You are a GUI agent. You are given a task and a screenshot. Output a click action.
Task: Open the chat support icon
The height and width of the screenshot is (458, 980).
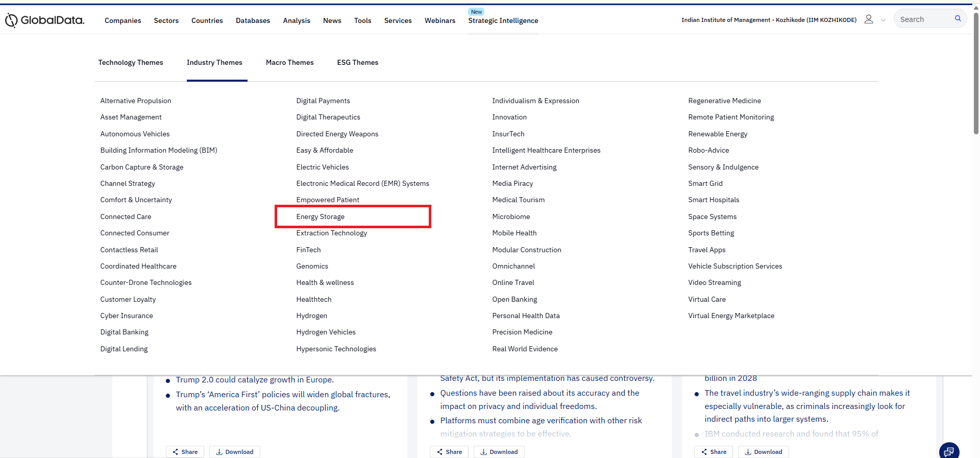tap(949, 451)
